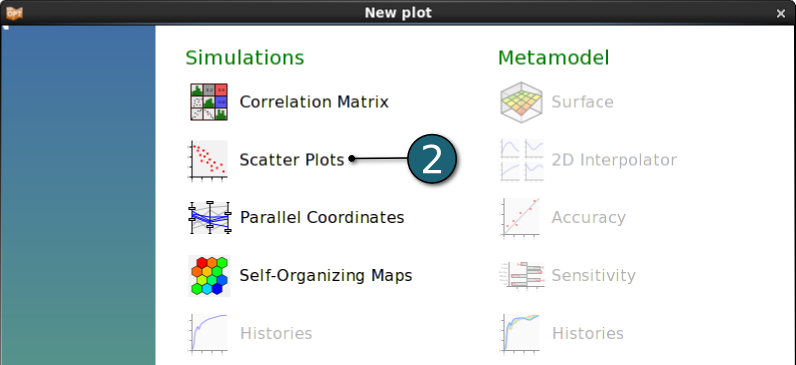Viewport: 796px width, 365px height.
Task: Select the Sensitivity bar chart icon
Action: coord(522,276)
